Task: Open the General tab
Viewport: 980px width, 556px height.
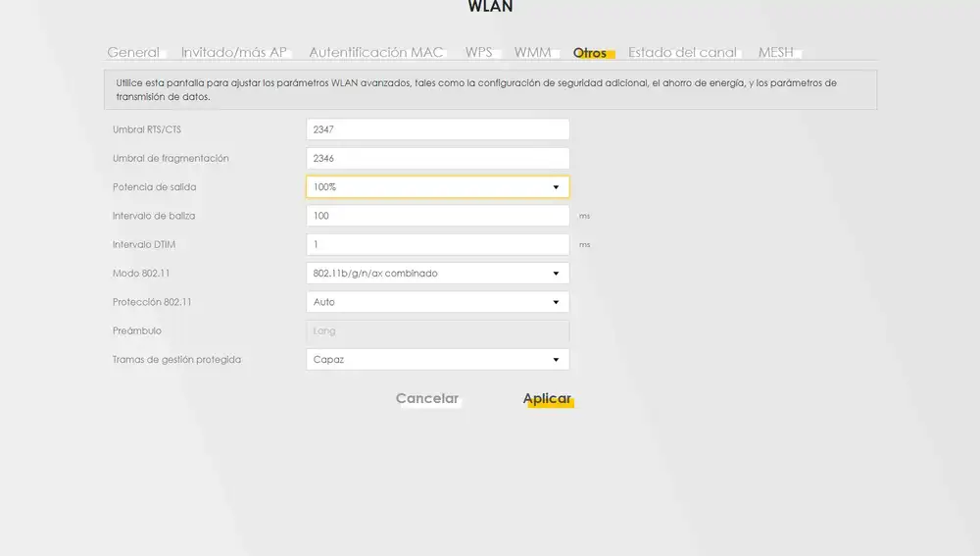Action: pyautogui.click(x=133, y=52)
